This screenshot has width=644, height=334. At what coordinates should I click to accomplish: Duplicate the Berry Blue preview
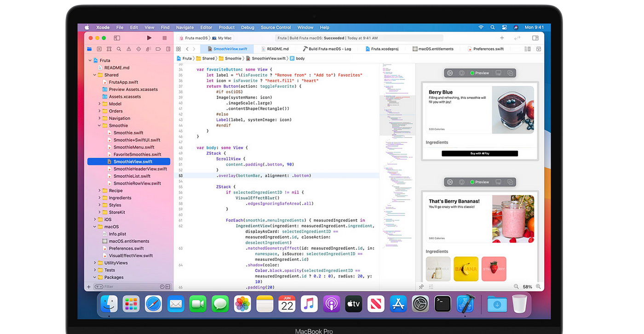(x=510, y=73)
